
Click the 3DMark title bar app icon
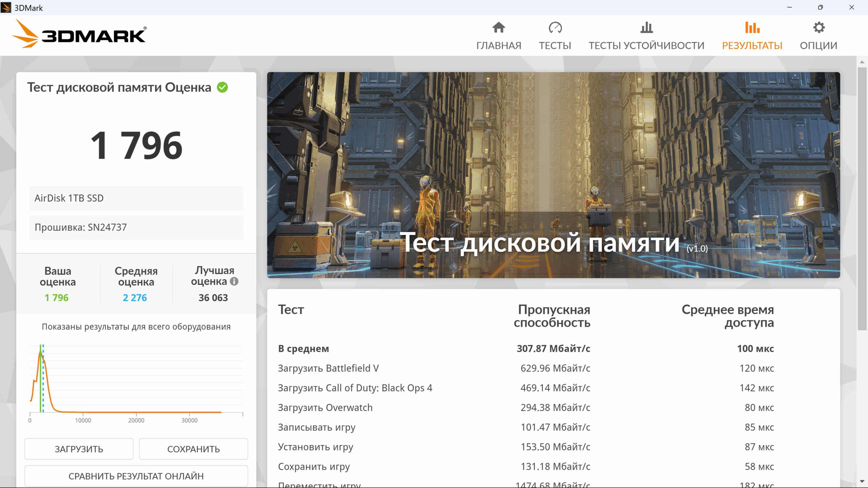pos(6,7)
